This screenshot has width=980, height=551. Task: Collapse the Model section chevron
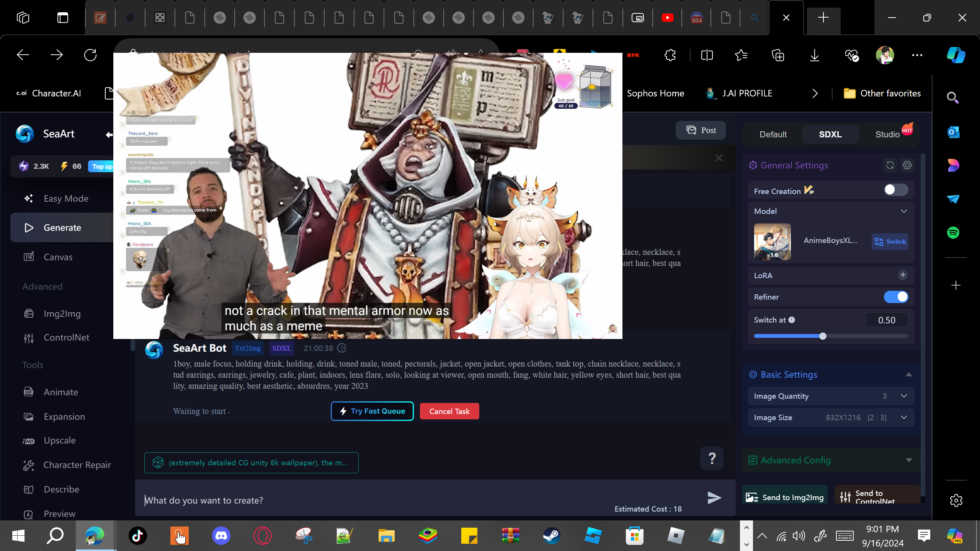[x=904, y=211]
